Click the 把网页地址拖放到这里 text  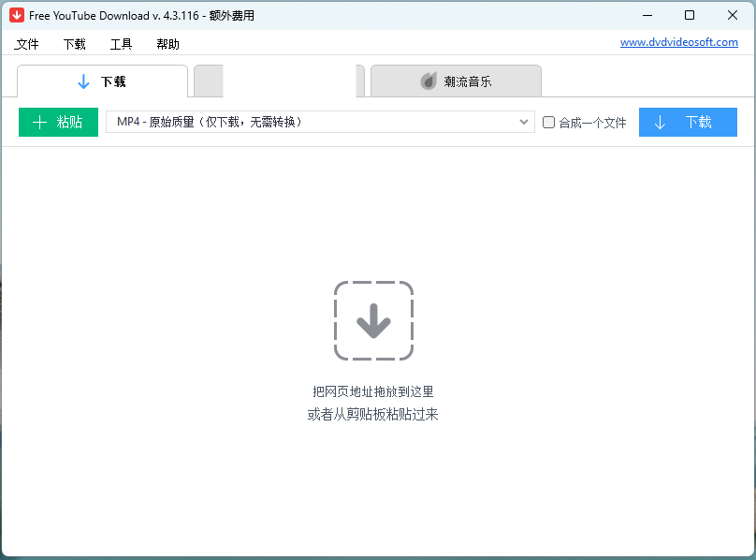tap(373, 392)
